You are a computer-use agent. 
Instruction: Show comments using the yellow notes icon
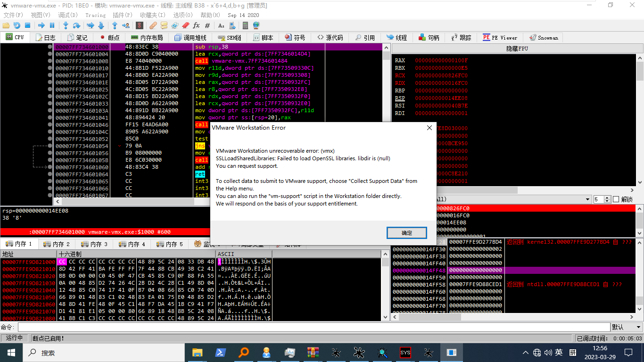[x=164, y=25]
